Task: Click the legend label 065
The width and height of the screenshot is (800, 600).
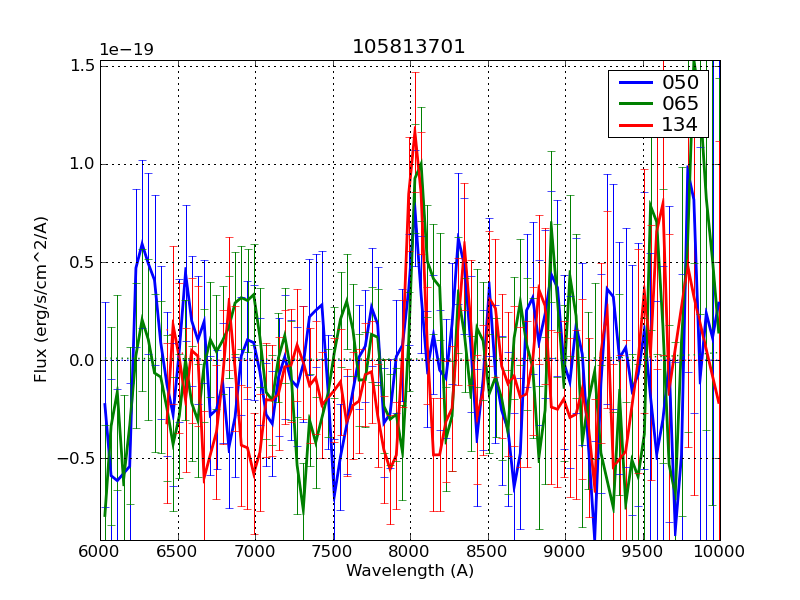Action: (x=679, y=103)
